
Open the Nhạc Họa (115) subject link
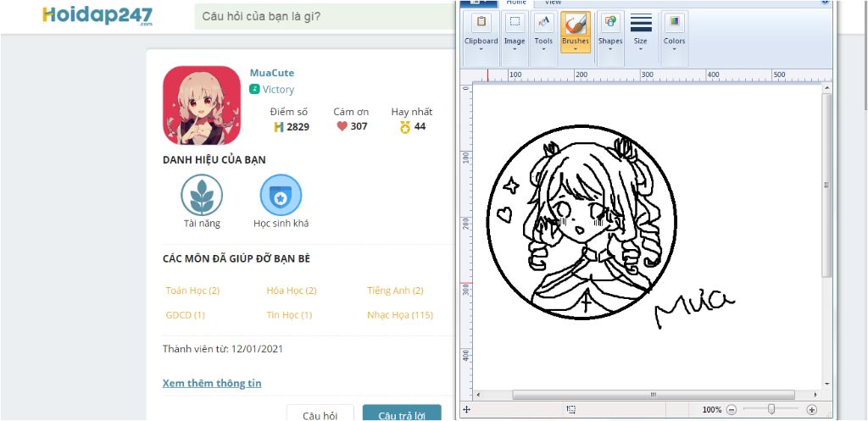400,315
